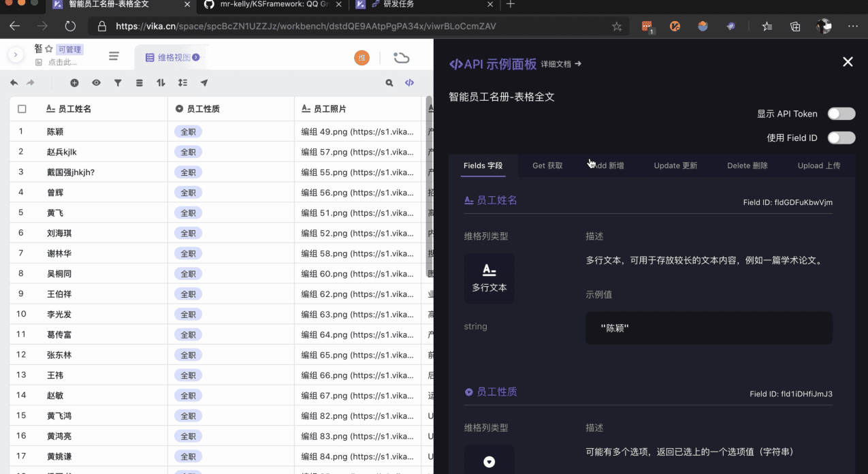Click 编组 67.png attachment cell
This screenshot has height=474, width=868.
357,395
